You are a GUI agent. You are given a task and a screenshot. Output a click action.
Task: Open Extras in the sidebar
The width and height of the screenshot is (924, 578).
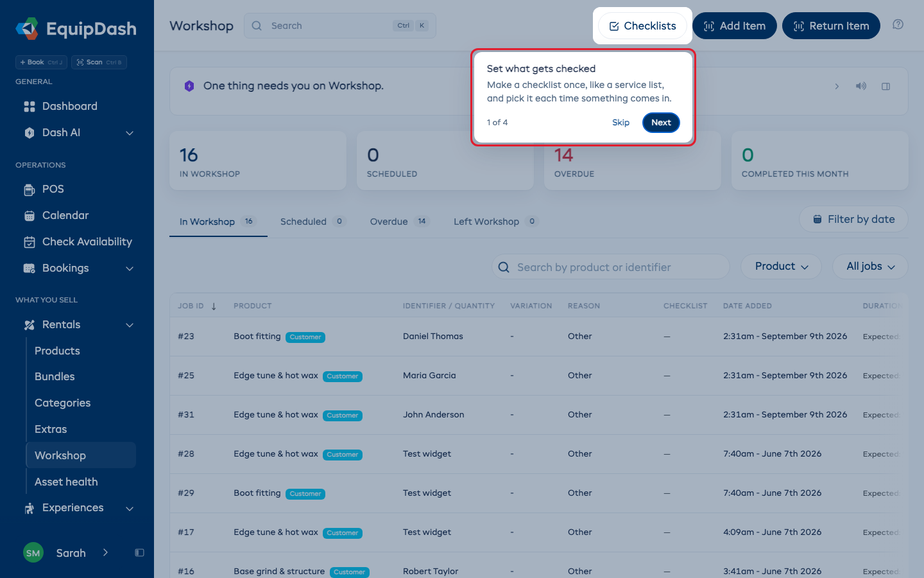81,429
